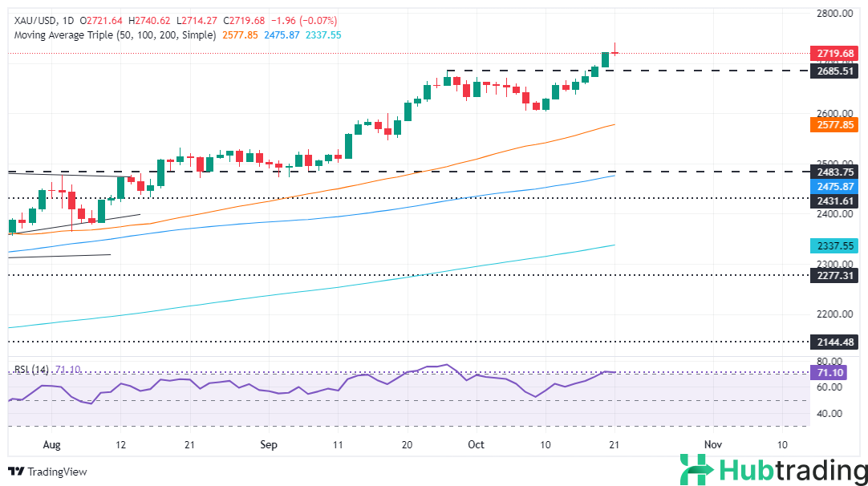Image resolution: width=868 pixels, height=486 pixels.
Task: Open the RSI (14) indicator legend
Action: (x=32, y=370)
